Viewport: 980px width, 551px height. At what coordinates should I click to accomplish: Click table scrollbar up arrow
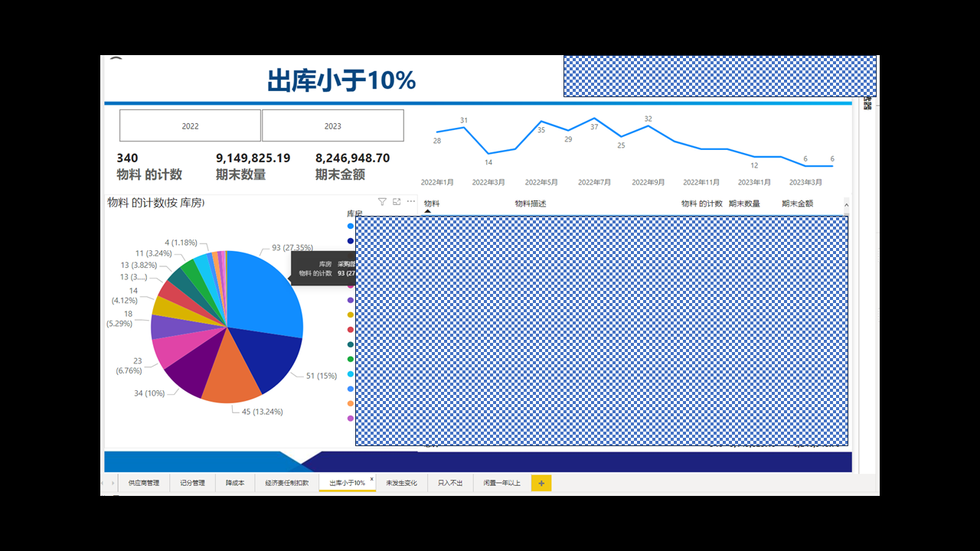(x=846, y=204)
